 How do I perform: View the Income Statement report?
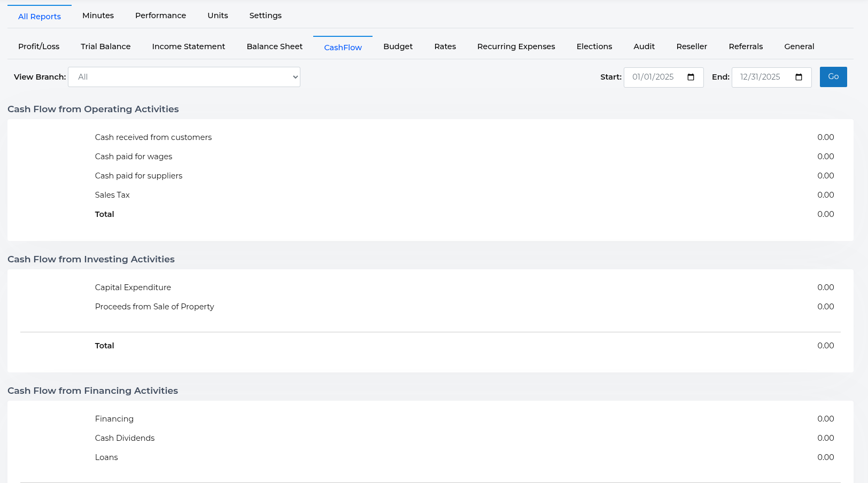[188, 46]
